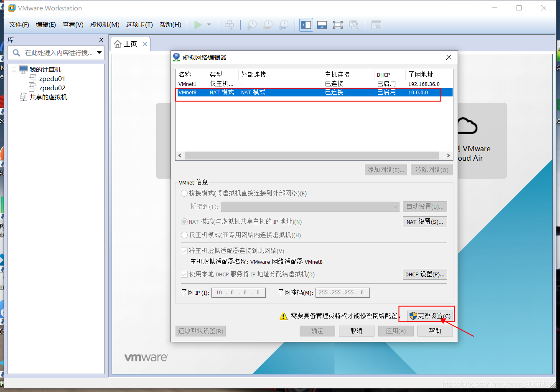Click the network list horizontal scrollbar
Image resolution: width=560 pixels, height=392 pixels.
click(x=312, y=156)
